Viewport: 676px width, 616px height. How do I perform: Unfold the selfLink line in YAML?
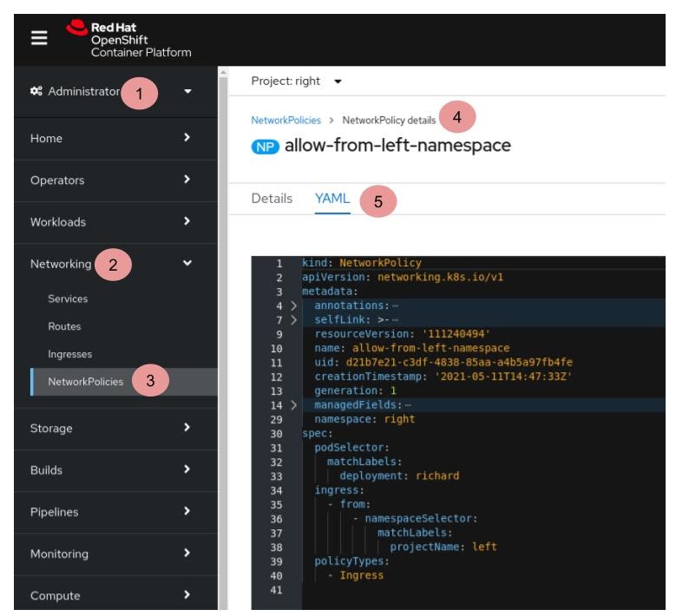pyautogui.click(x=292, y=319)
